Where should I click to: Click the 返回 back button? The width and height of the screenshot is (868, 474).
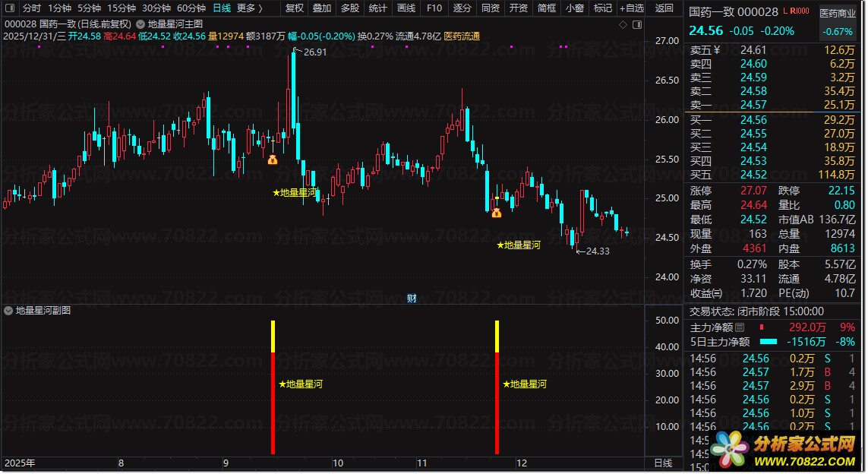pos(664,8)
